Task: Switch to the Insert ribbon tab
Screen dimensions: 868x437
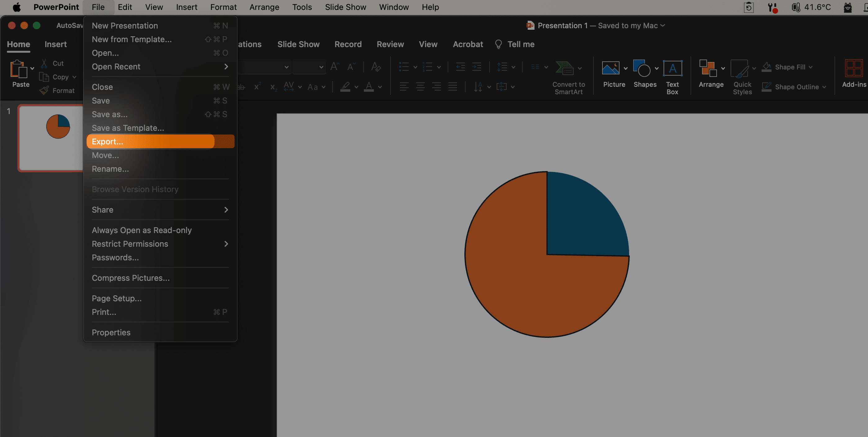Action: [56, 43]
